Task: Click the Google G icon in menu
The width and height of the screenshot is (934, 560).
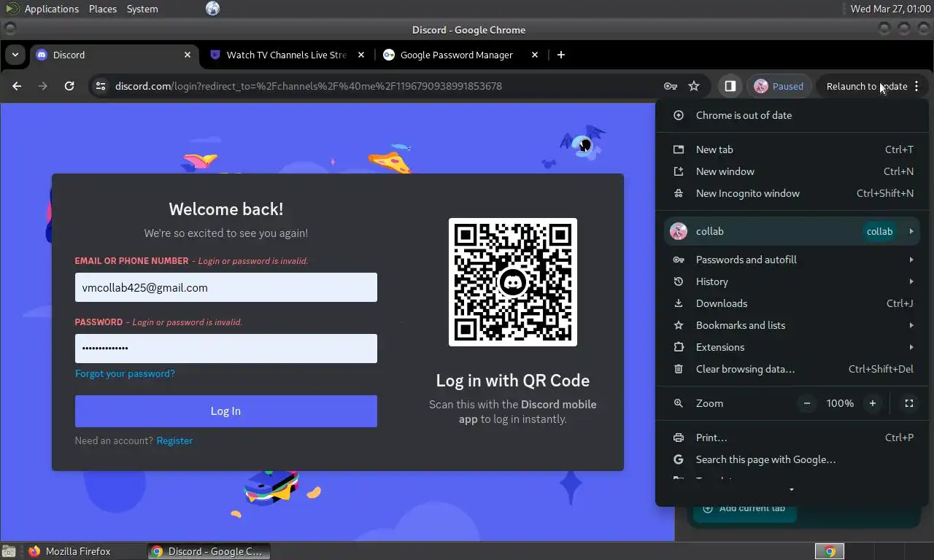Action: coord(679,459)
